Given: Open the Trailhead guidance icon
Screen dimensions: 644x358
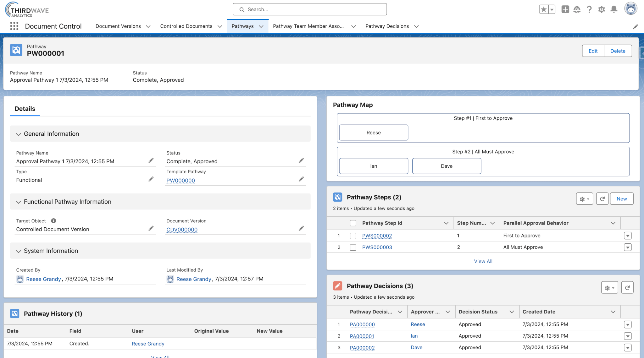Looking at the screenshot, I should pyautogui.click(x=577, y=9).
